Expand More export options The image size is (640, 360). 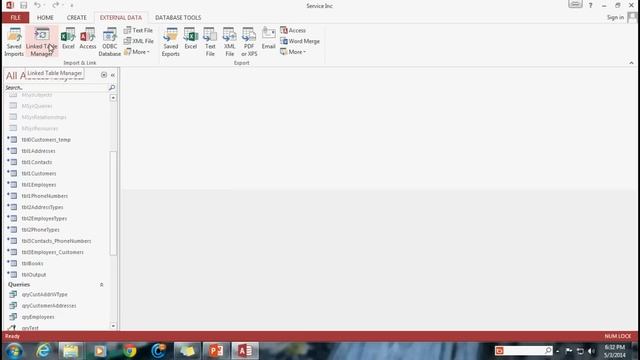293,52
